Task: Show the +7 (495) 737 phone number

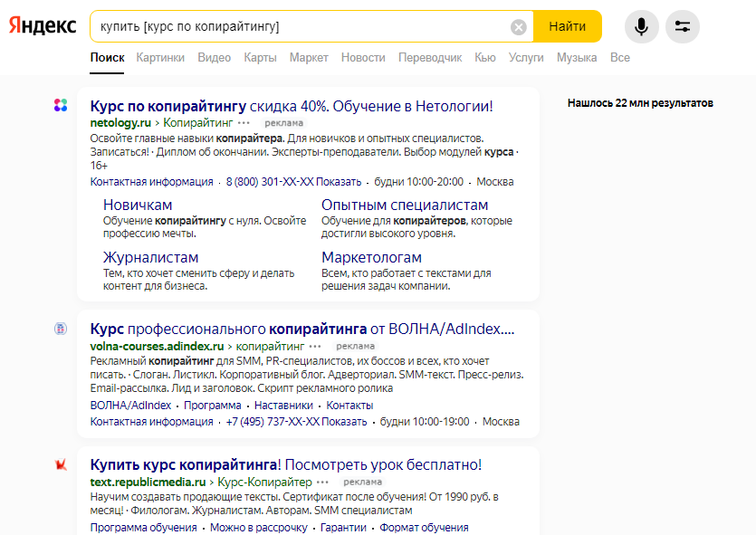Action: point(297,422)
